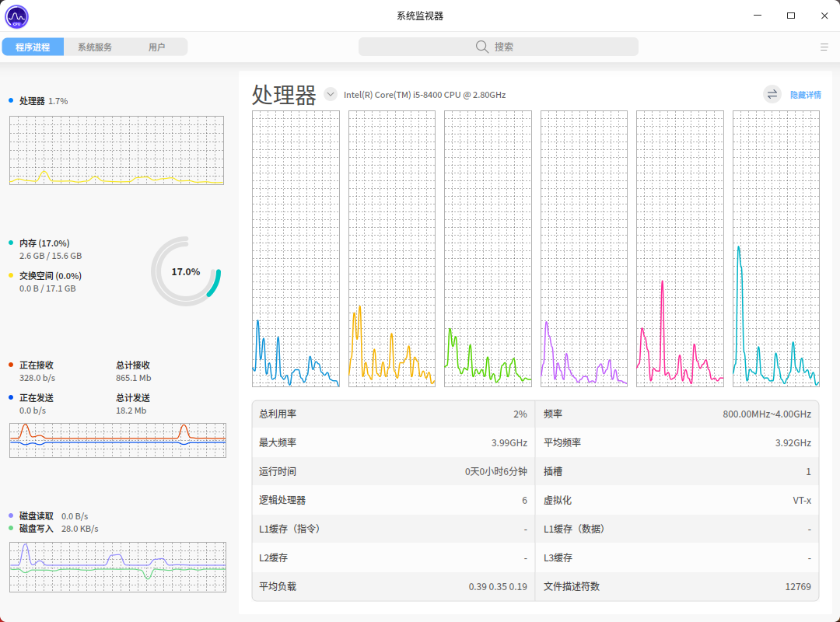The width and height of the screenshot is (840, 622).
Task: Close the 系统监视器 window
Action: click(x=824, y=16)
